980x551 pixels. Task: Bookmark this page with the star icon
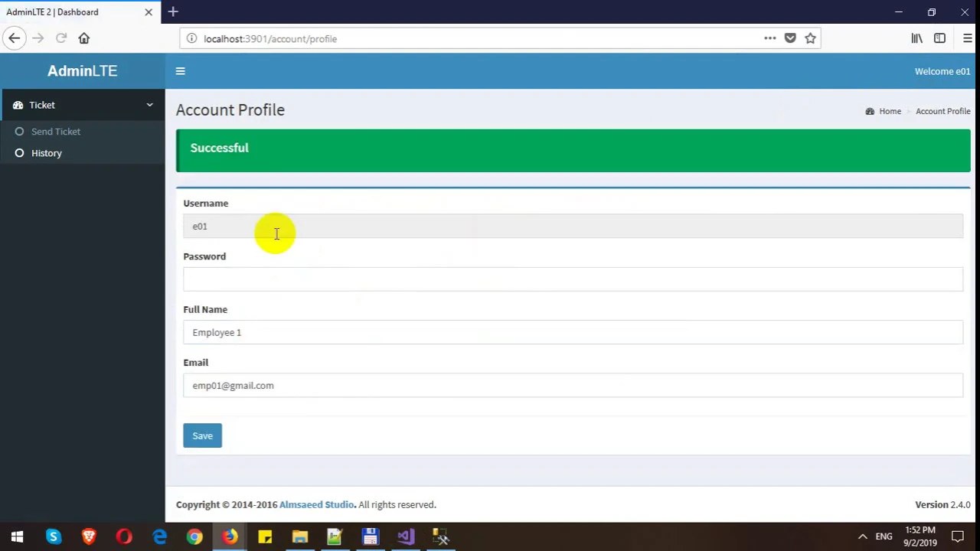point(810,38)
